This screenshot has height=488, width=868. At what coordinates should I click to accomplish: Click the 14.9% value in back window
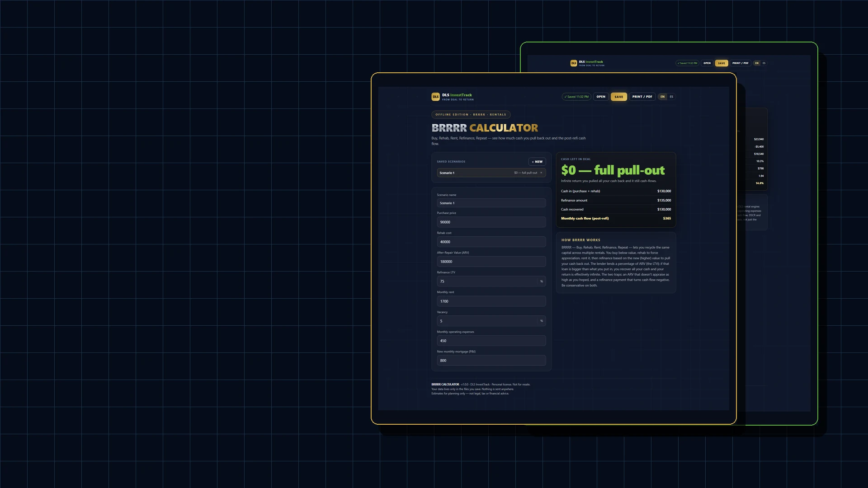coord(759,183)
